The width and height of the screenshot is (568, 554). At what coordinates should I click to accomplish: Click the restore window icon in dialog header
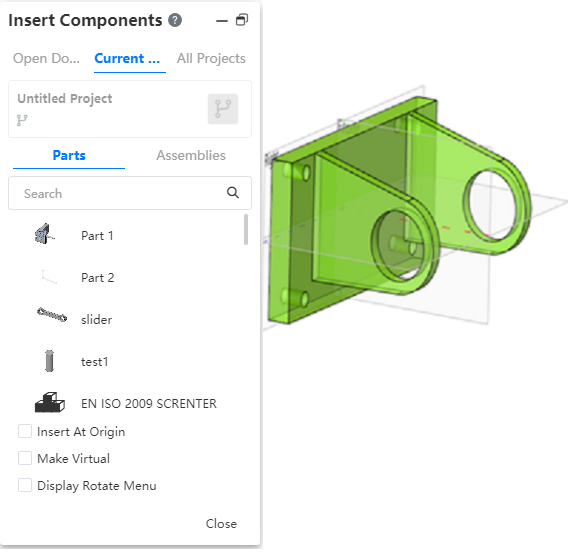point(242,20)
